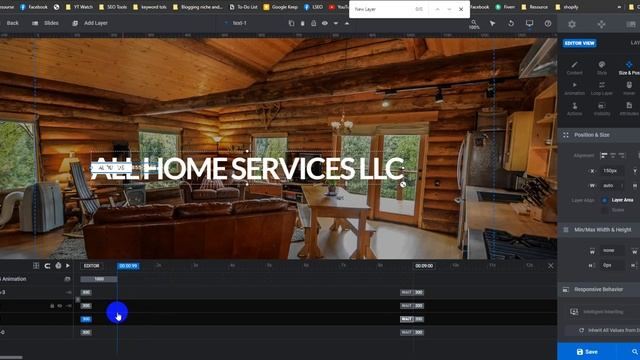The image size is (640, 360).
Task: Open the Animation section
Action: (x=574, y=89)
